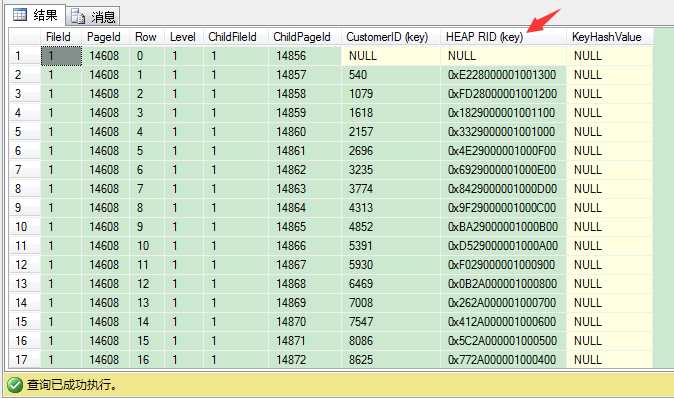The height and width of the screenshot is (398, 674).
Task: Click the CustomerID (key) column header
Action: (391, 37)
